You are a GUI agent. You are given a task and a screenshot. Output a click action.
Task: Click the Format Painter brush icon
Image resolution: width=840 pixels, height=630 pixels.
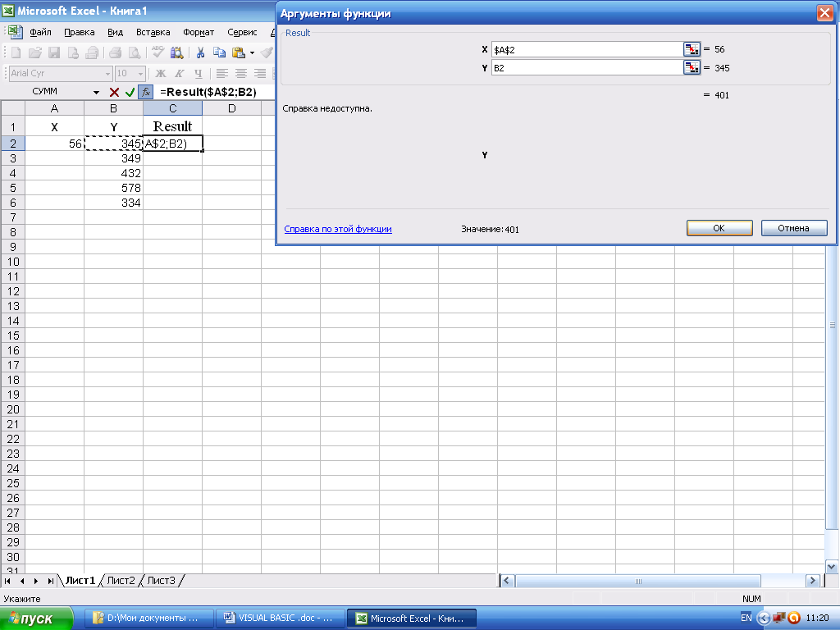point(267,52)
